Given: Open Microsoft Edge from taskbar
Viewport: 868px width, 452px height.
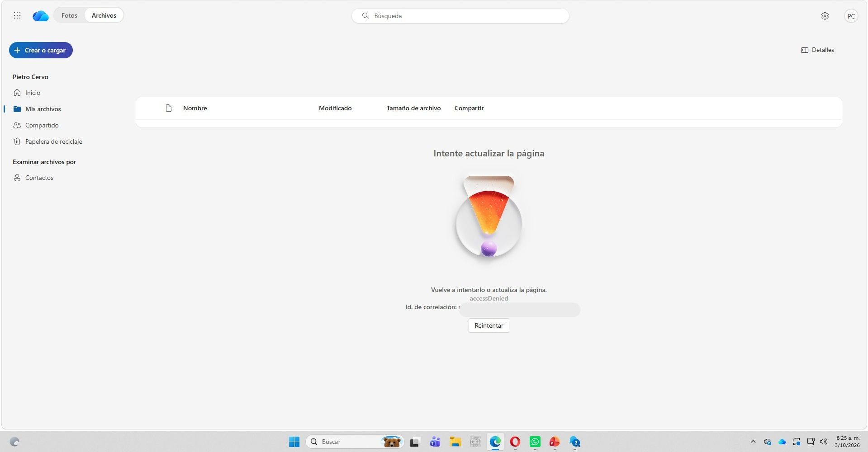Looking at the screenshot, I should coord(495,442).
